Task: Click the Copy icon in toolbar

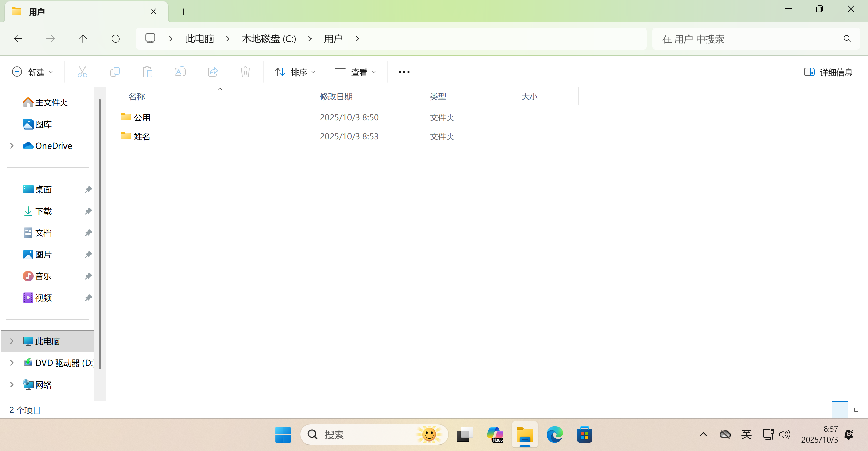Action: [x=115, y=72]
